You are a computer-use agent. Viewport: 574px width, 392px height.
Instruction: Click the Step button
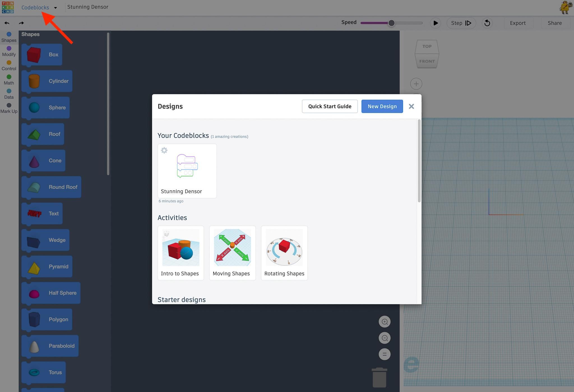point(461,23)
